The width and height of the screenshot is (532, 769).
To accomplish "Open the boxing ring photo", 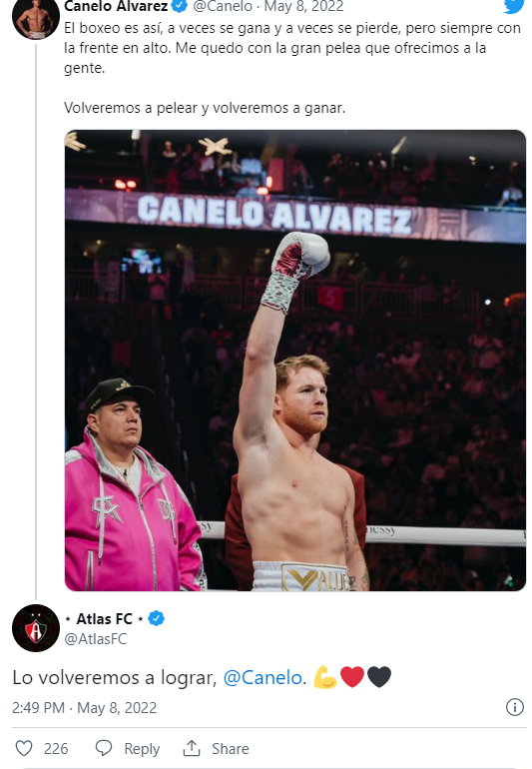I will (295, 360).
